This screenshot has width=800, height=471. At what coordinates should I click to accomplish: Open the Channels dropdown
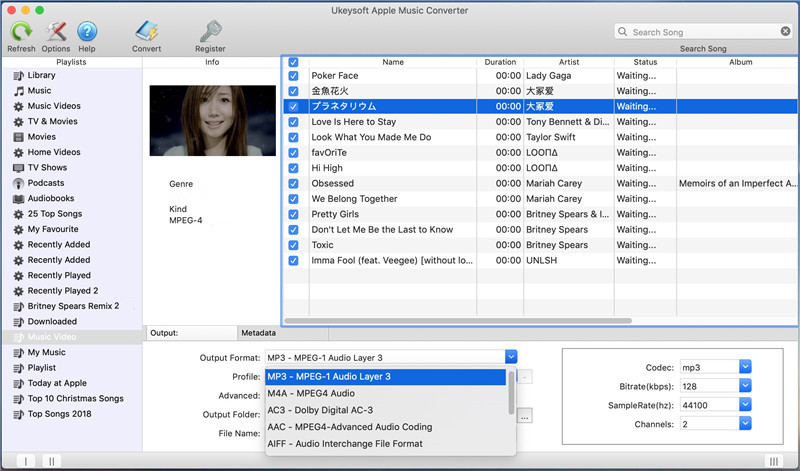pos(745,424)
